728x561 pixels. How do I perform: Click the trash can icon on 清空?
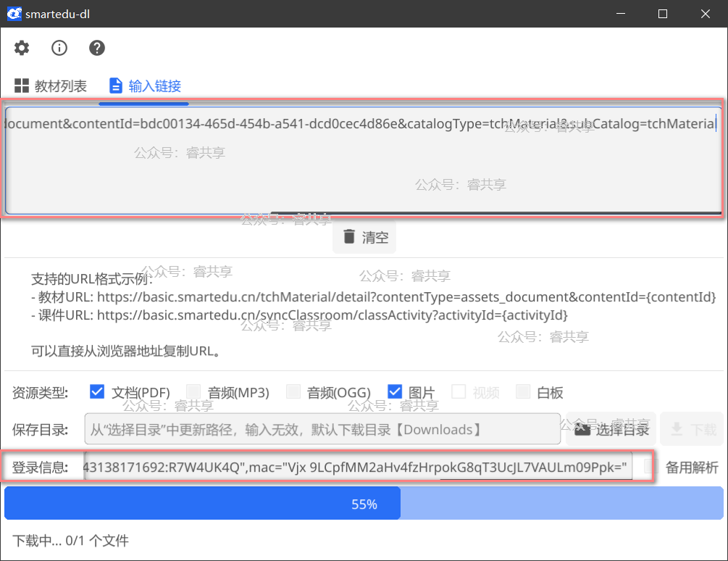(x=348, y=236)
